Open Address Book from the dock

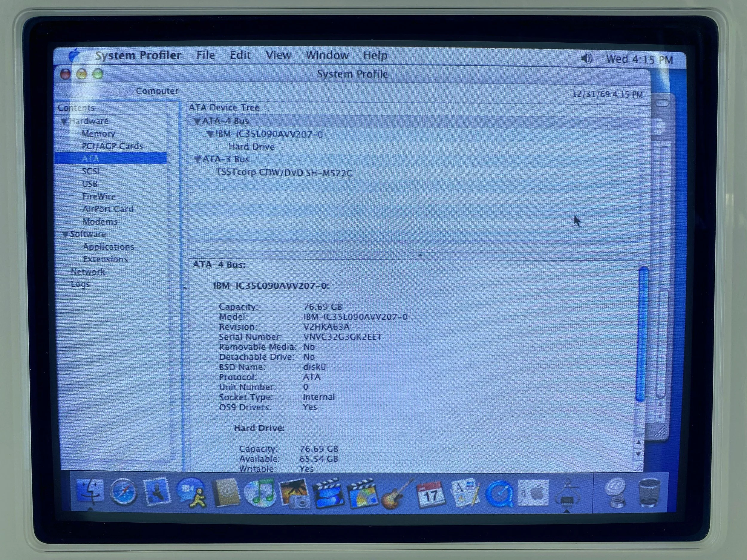pyautogui.click(x=226, y=493)
